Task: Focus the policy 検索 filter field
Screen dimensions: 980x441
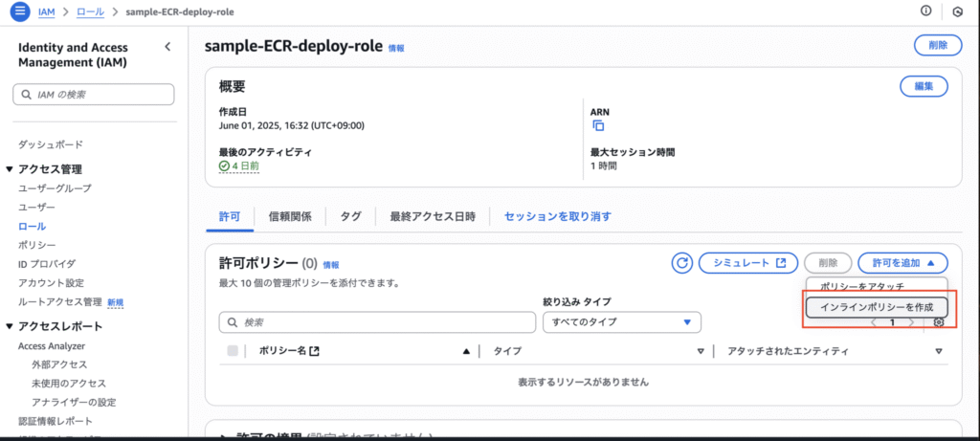Action: [377, 322]
